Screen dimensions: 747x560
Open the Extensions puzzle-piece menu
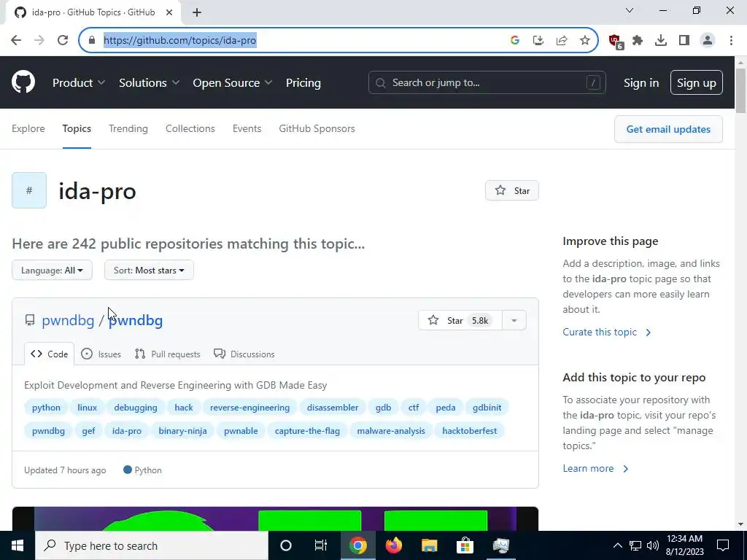[x=638, y=41]
